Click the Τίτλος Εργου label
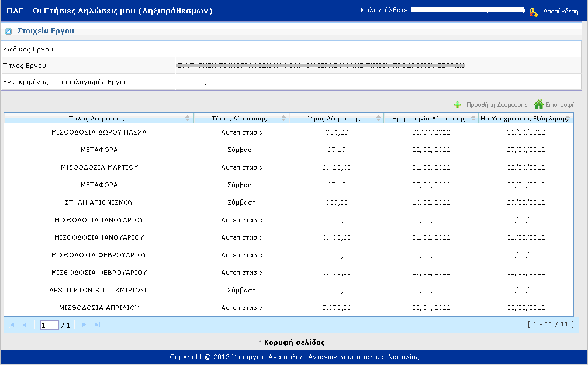This screenshot has width=588, height=365. (25, 66)
